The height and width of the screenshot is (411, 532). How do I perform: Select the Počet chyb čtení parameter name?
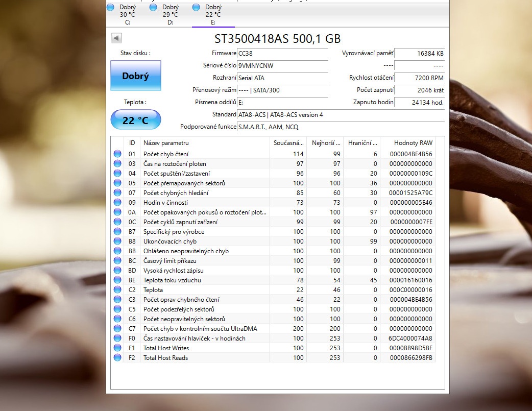coord(166,154)
